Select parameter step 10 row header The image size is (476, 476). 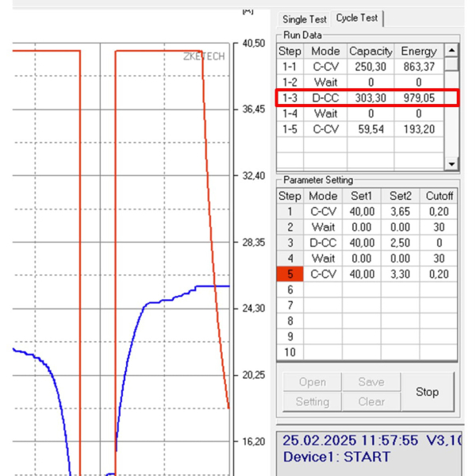point(290,352)
